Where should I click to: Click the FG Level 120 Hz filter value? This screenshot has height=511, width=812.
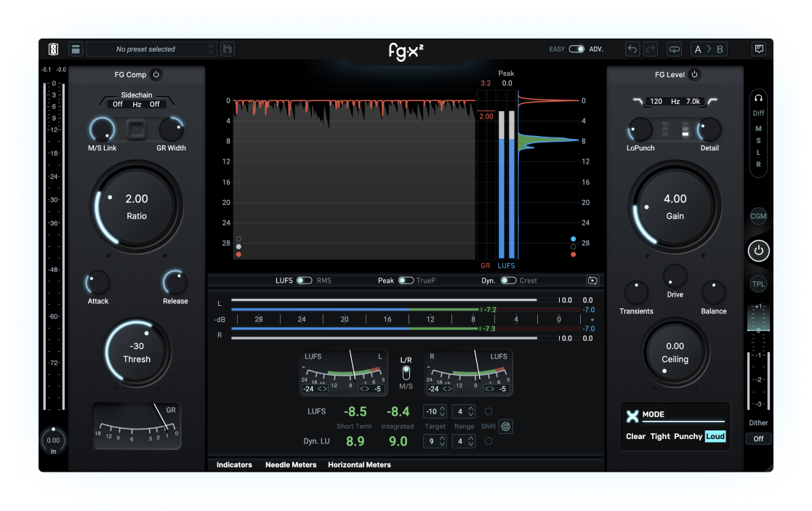pyautogui.click(x=656, y=102)
